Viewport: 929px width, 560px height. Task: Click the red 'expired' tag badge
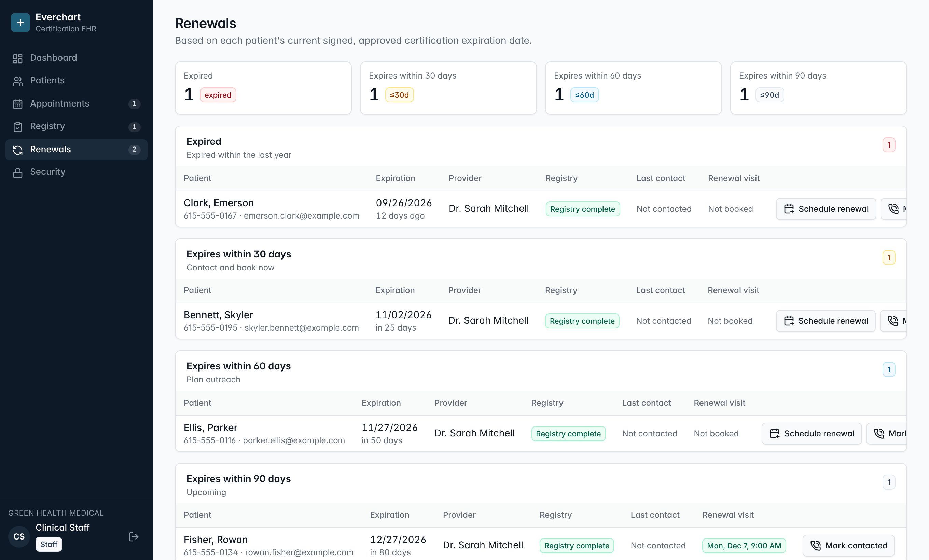218,95
